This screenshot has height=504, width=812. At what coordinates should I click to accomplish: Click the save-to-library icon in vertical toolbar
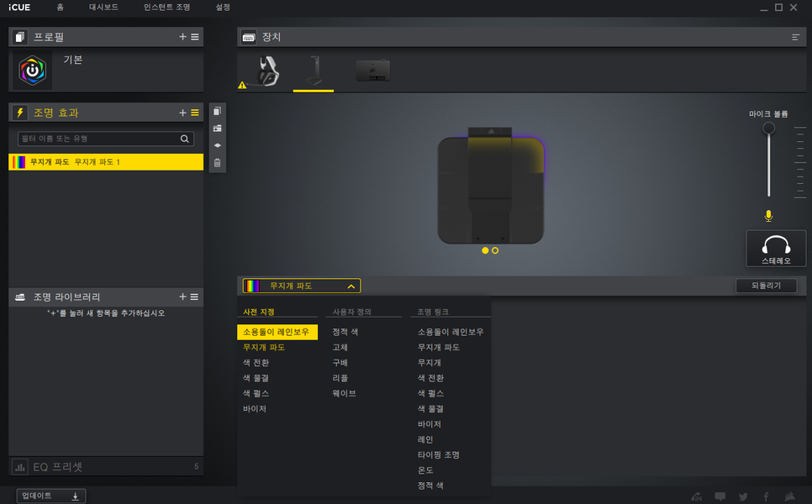tap(218, 129)
